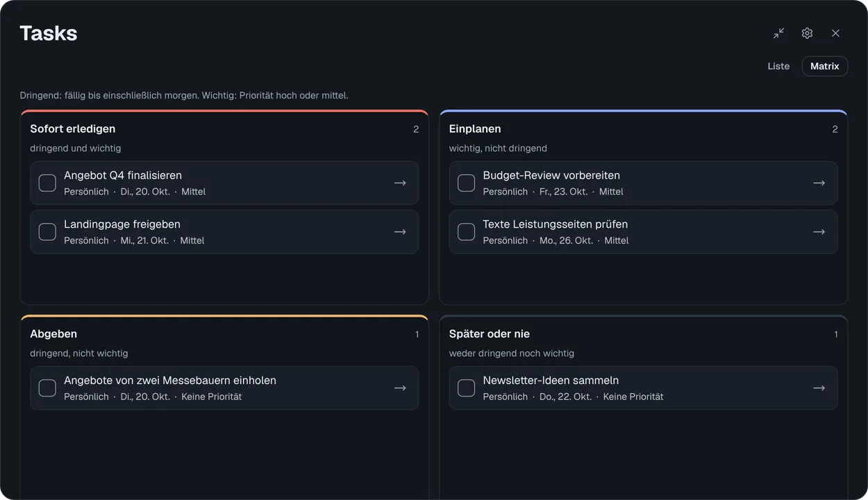Image resolution: width=868 pixels, height=500 pixels.
Task: Open details arrow for Newsletter-Ideen sammeln
Action: pos(819,388)
